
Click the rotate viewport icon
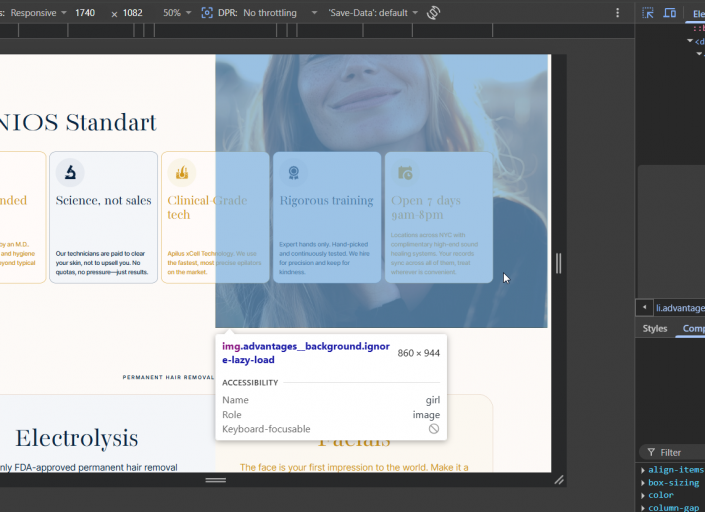(433, 13)
